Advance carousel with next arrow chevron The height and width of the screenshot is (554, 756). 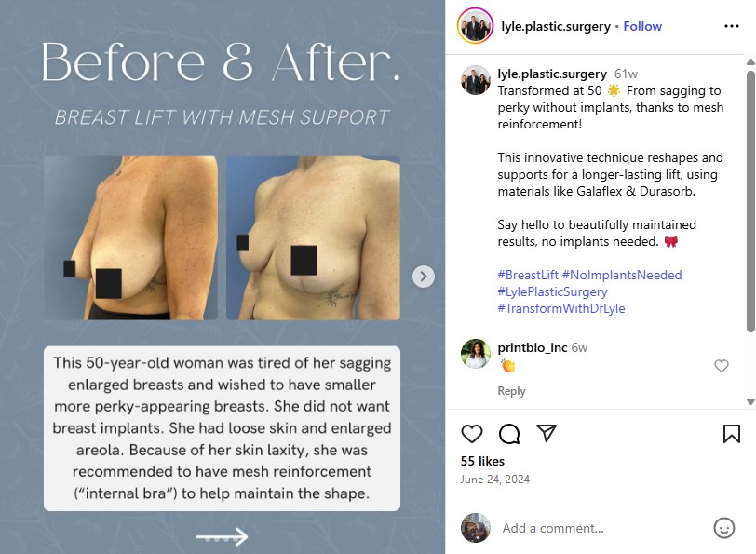point(424,277)
